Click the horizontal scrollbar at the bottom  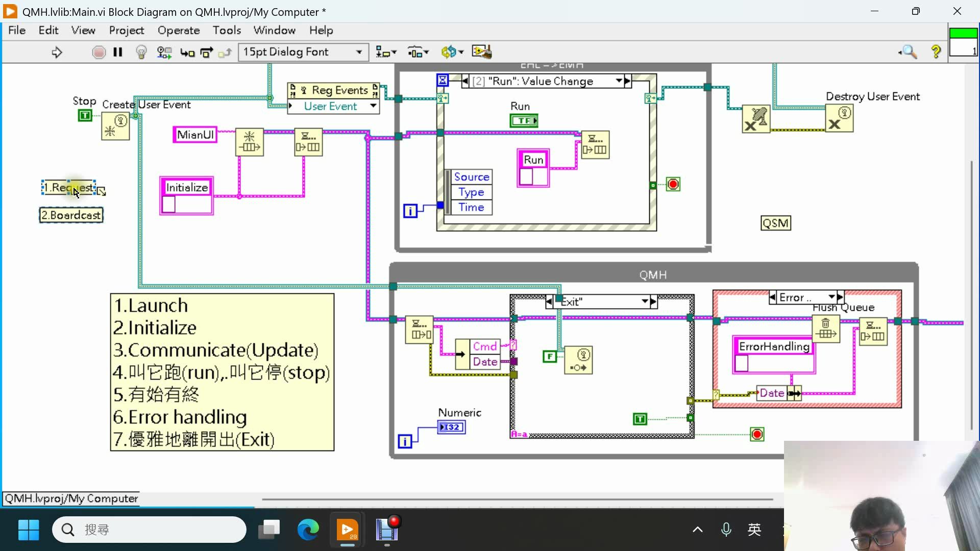click(518, 499)
